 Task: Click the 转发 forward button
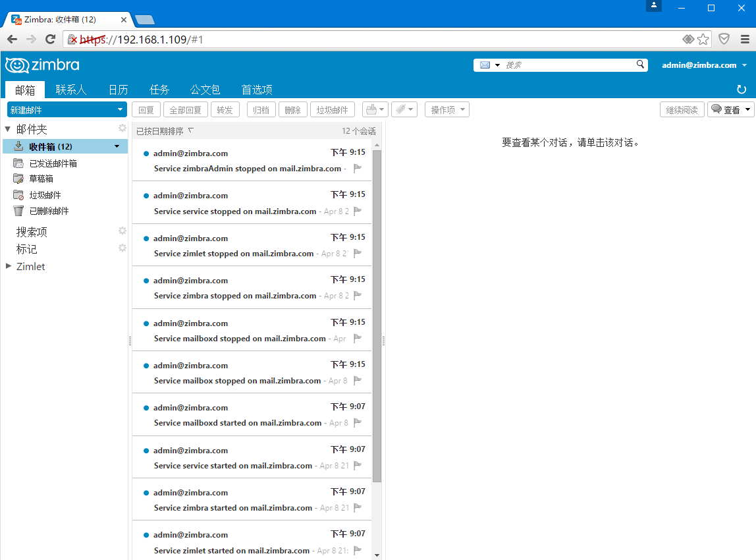pyautogui.click(x=225, y=110)
